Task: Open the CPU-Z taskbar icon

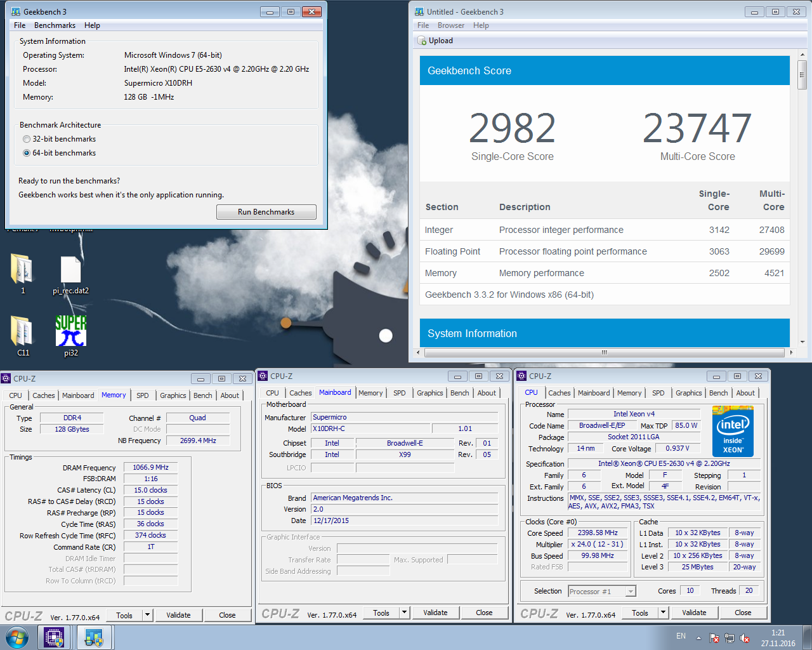Action: tap(54, 637)
